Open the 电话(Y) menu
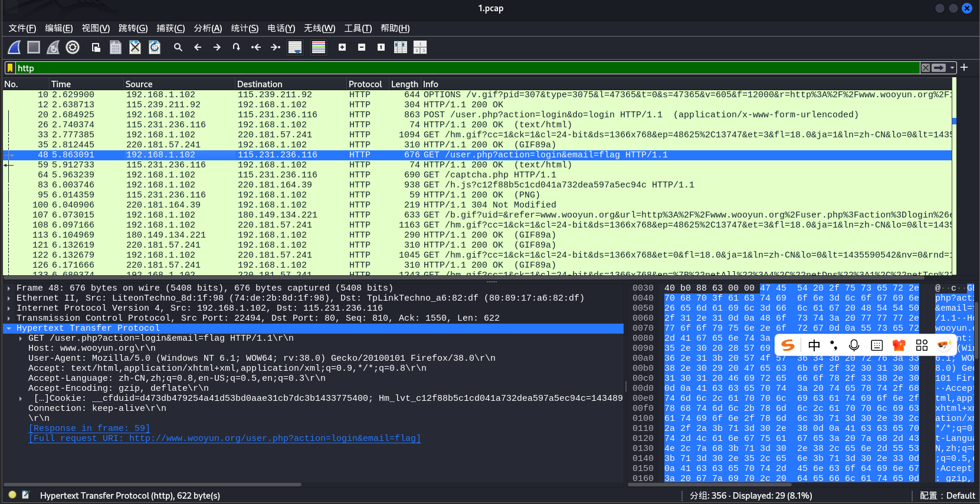This screenshot has height=504, width=980. (x=281, y=28)
